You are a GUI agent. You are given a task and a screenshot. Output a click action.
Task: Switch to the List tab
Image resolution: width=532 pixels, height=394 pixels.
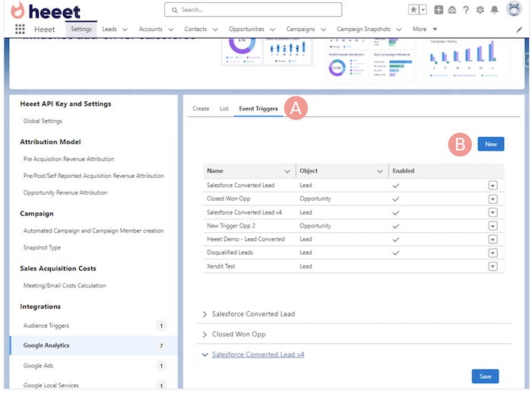(224, 109)
